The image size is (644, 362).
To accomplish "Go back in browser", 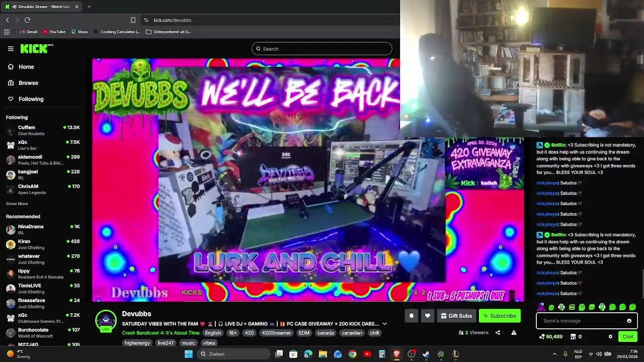I will tap(7, 20).
